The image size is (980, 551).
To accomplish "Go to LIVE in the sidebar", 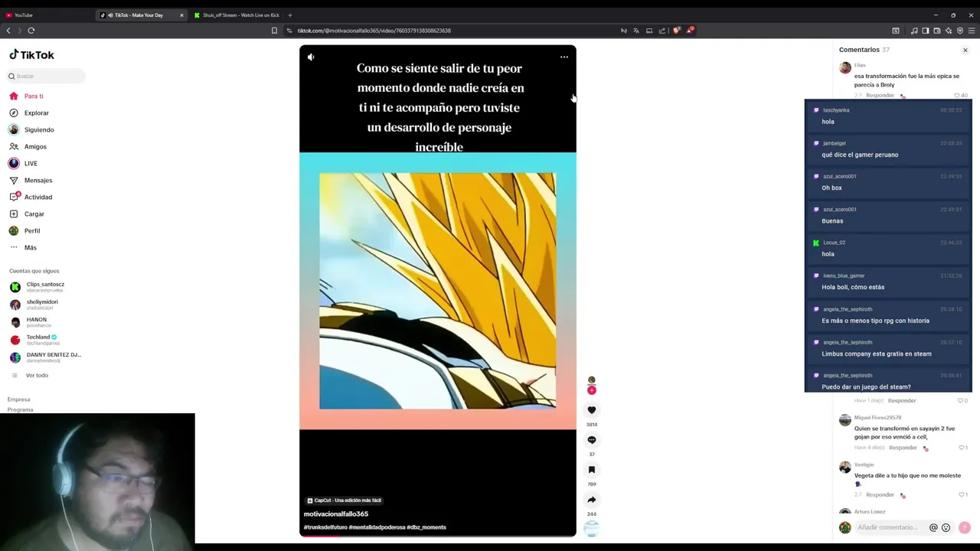I will pos(23,164).
